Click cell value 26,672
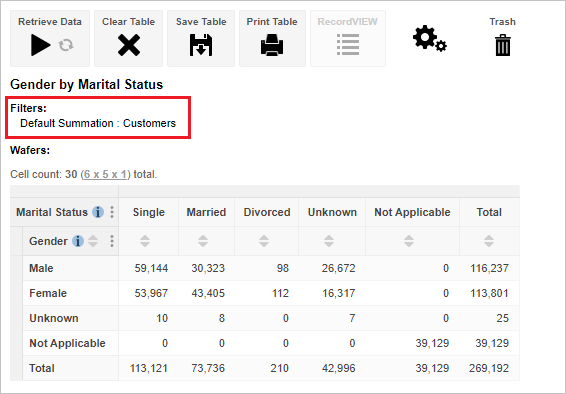This screenshot has width=566, height=394. coord(339,268)
